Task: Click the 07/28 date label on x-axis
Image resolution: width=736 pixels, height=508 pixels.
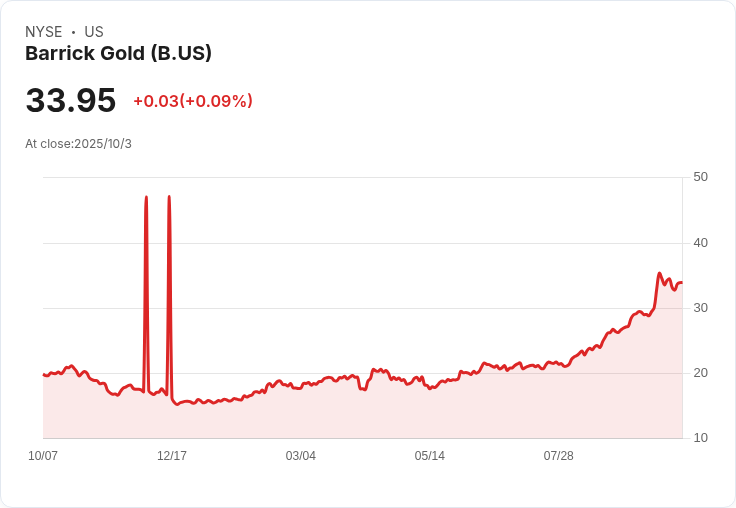Action: [x=559, y=455]
